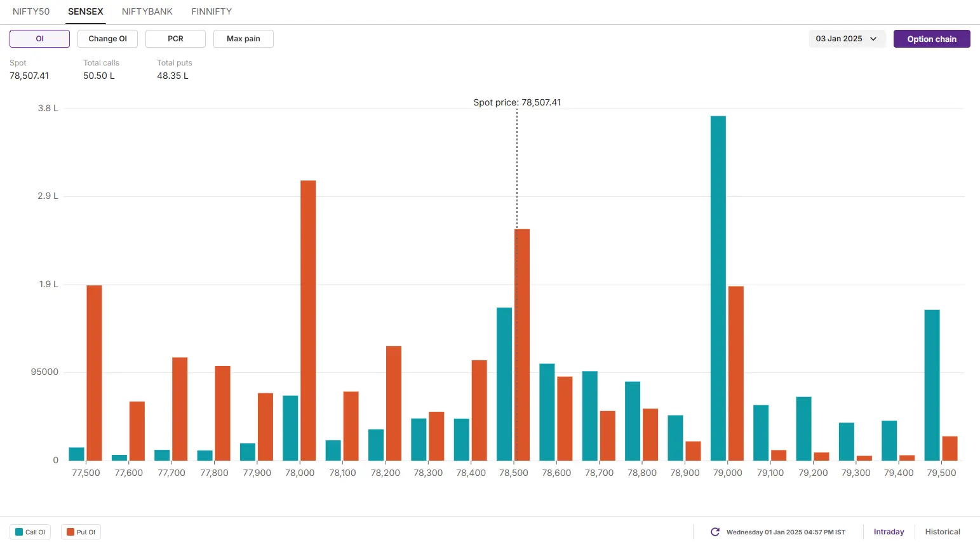Click the 78,400 put OI bar

tap(480, 410)
